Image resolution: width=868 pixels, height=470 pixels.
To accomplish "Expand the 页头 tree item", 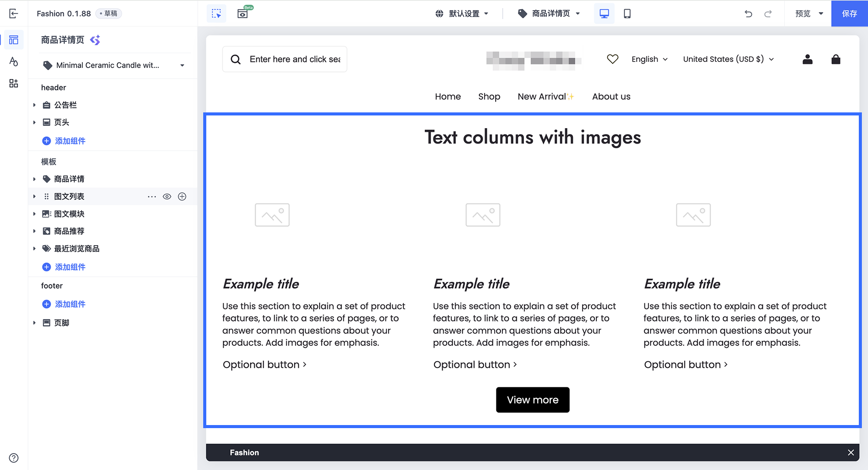I will 34,123.
